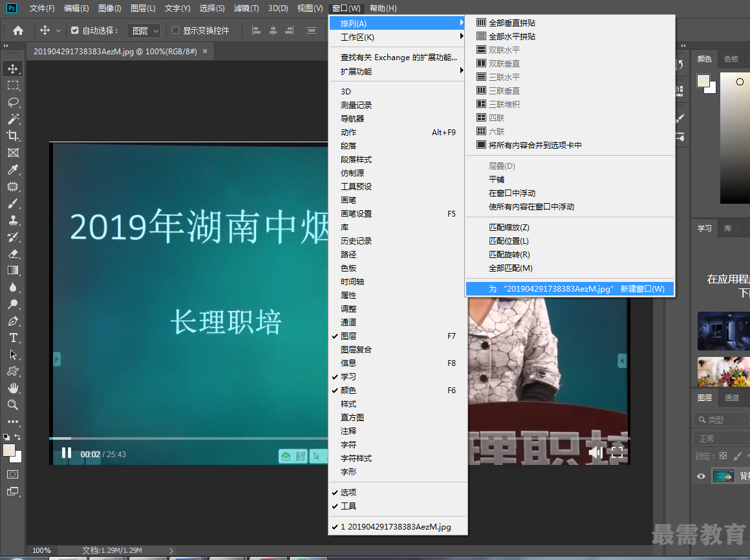The width and height of the screenshot is (750, 560).
Task: Select the Horizontal Type tool
Action: coord(13,338)
